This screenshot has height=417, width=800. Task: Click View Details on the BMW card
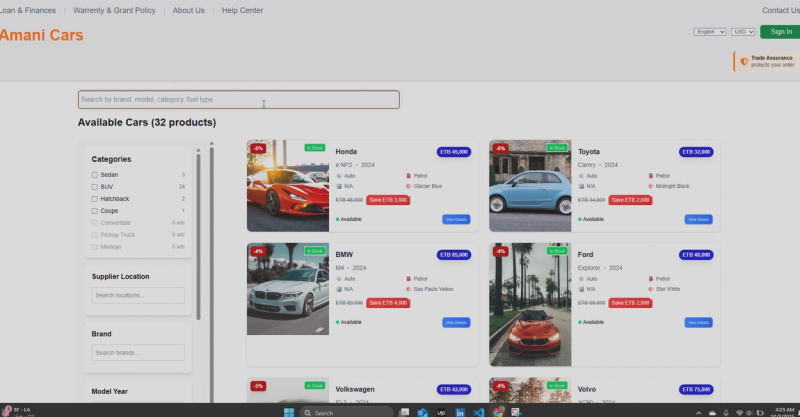pos(455,322)
